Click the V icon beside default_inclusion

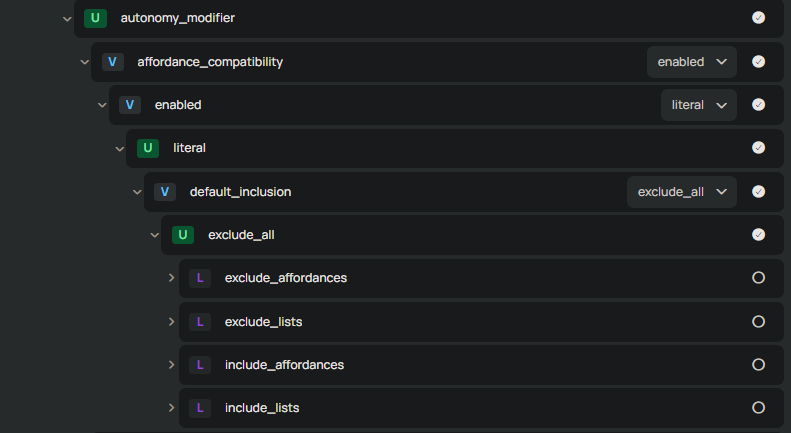165,191
